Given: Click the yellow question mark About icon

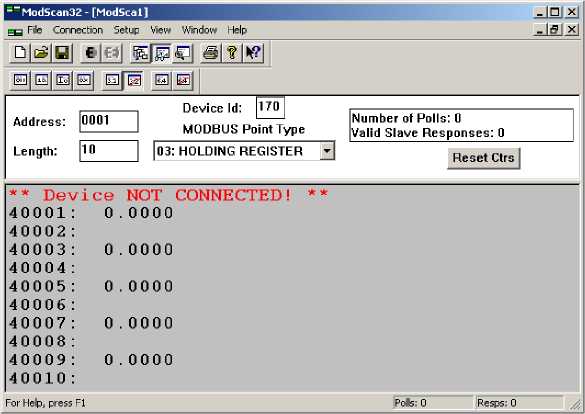Looking at the screenshot, I should 232,53.
